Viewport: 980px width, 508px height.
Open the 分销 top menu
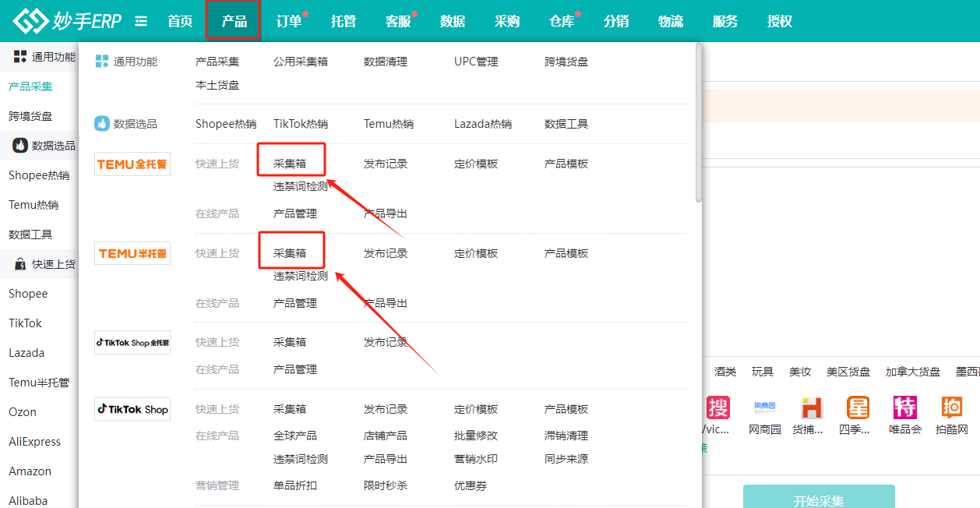coord(616,22)
